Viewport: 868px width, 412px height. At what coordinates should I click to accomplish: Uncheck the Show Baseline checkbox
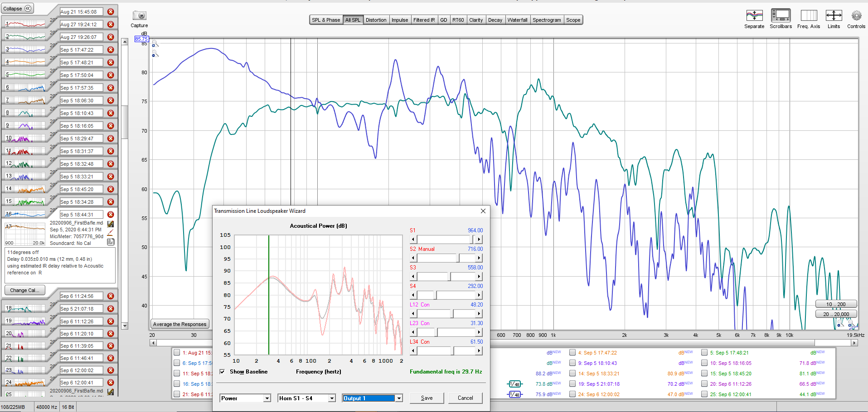222,372
